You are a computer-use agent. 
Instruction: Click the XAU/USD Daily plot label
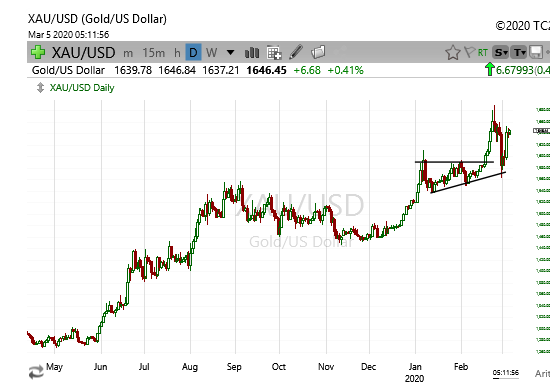(82, 88)
